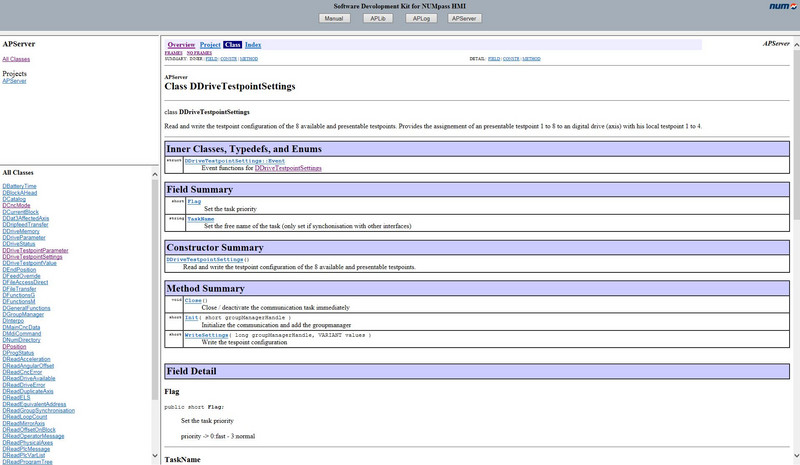Go to the Index tab
This screenshot has height=465, width=800.
point(253,45)
